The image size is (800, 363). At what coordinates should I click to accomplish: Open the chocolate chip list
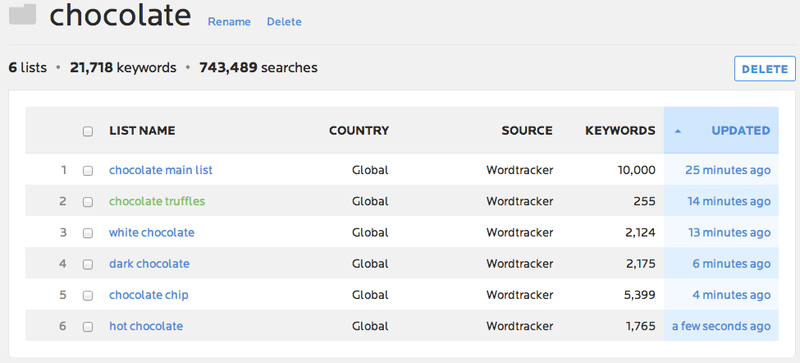(148, 295)
